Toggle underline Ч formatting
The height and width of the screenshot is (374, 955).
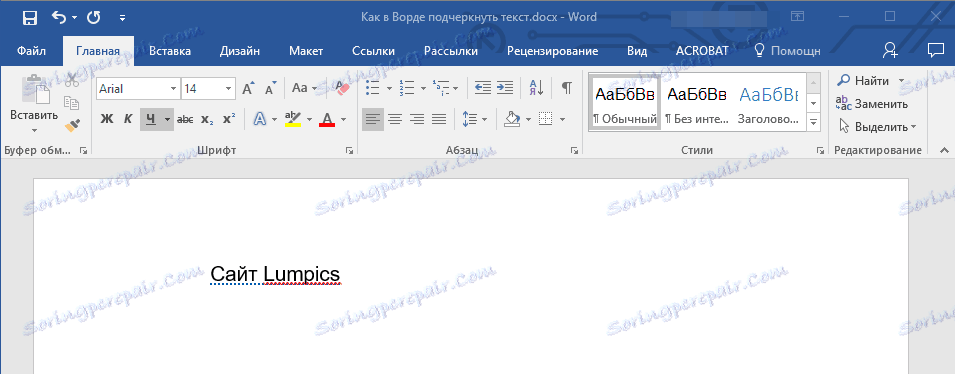(x=150, y=119)
